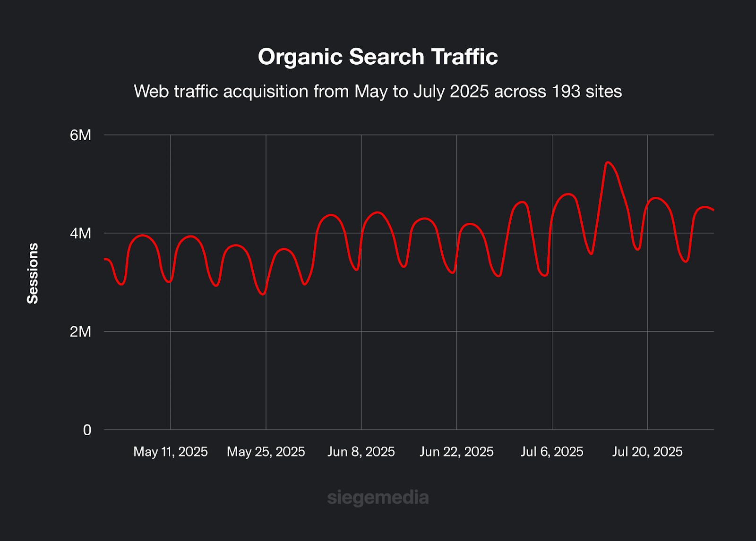Screen dimensions: 756x541
Task: Click the red line's left starting point
Action: [x=105, y=259]
